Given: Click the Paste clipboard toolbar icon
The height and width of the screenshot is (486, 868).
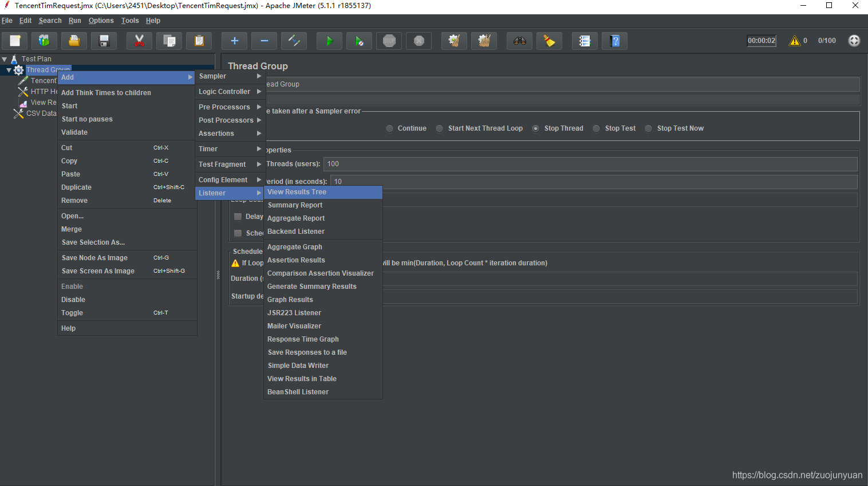Looking at the screenshot, I should point(199,41).
